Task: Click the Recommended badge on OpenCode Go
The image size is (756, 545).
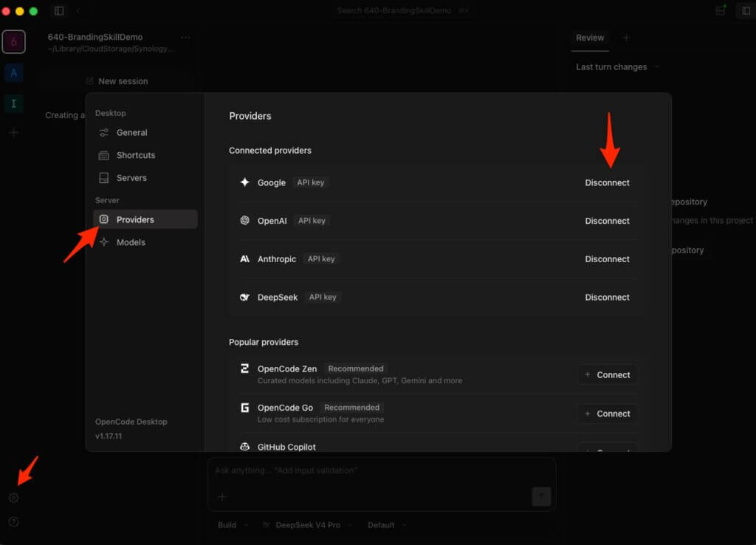Action: click(352, 408)
